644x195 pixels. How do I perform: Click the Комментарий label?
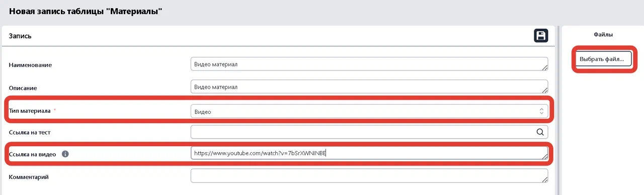click(29, 177)
